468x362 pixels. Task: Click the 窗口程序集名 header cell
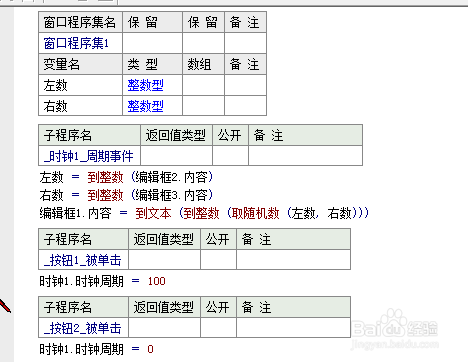coord(80,22)
